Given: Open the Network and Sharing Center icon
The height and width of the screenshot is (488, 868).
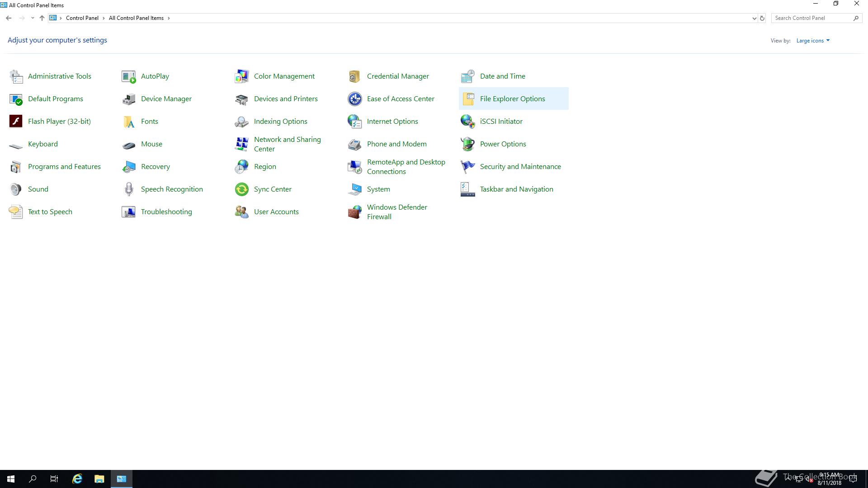Looking at the screenshot, I should tap(242, 144).
